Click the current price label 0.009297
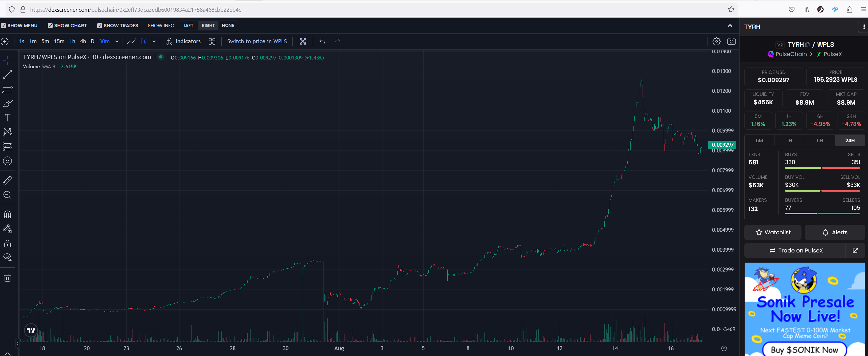Screen dimensions: 868x356 point(722,145)
